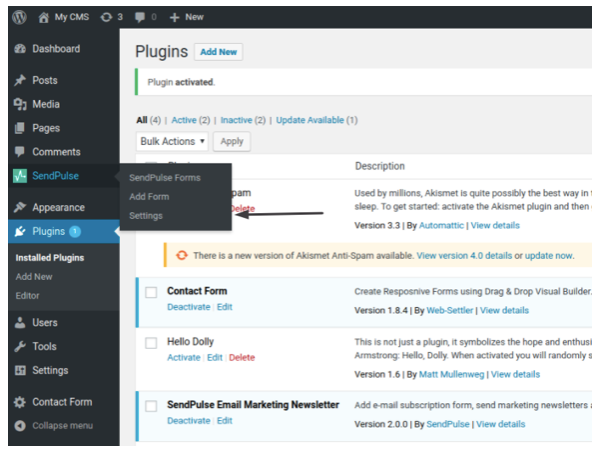The height and width of the screenshot is (456, 613).
Task: Filter plugins by Active (2)
Action: (191, 120)
